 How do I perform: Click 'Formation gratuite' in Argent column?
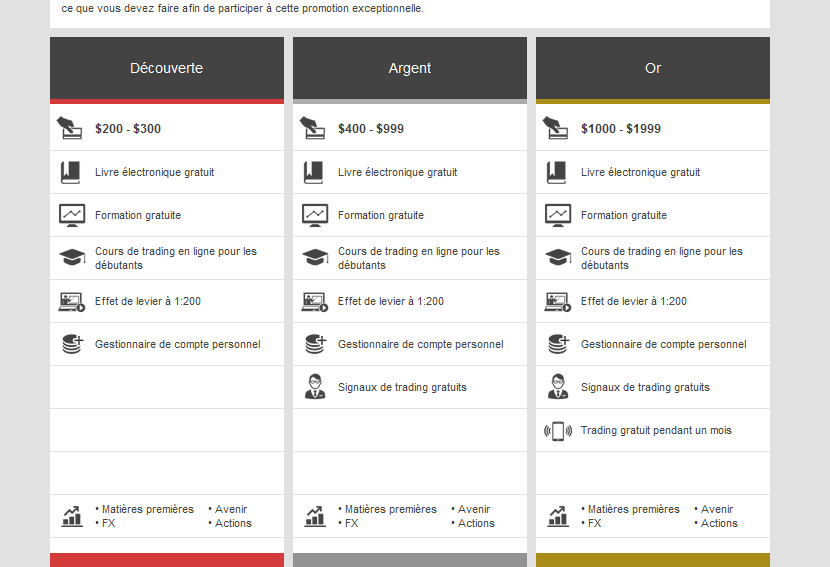click(381, 215)
